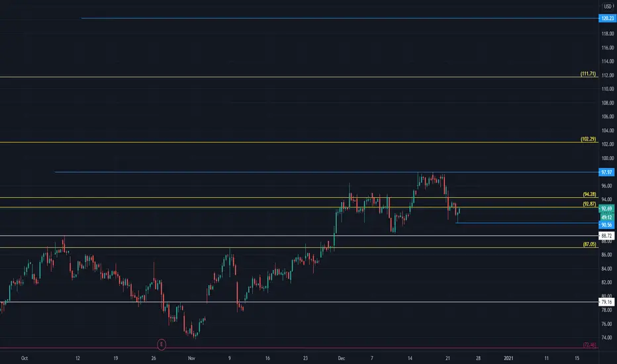This screenshot has height=364, width=617.
Task: Click the 97.97 blue price label
Action: 606,172
